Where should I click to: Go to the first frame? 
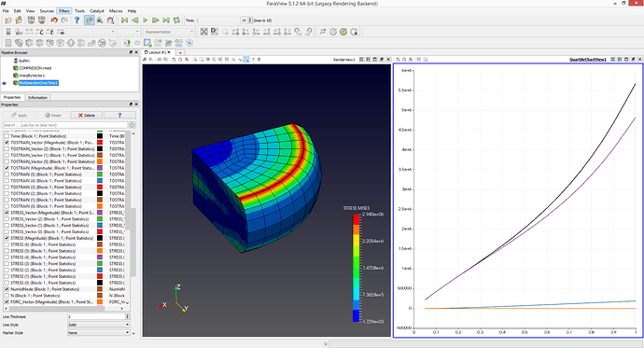pos(124,21)
